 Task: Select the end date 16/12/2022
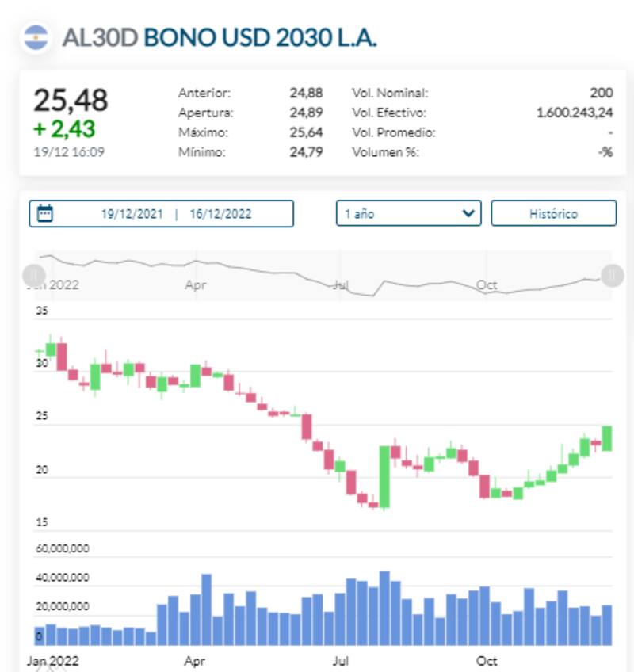tap(220, 214)
